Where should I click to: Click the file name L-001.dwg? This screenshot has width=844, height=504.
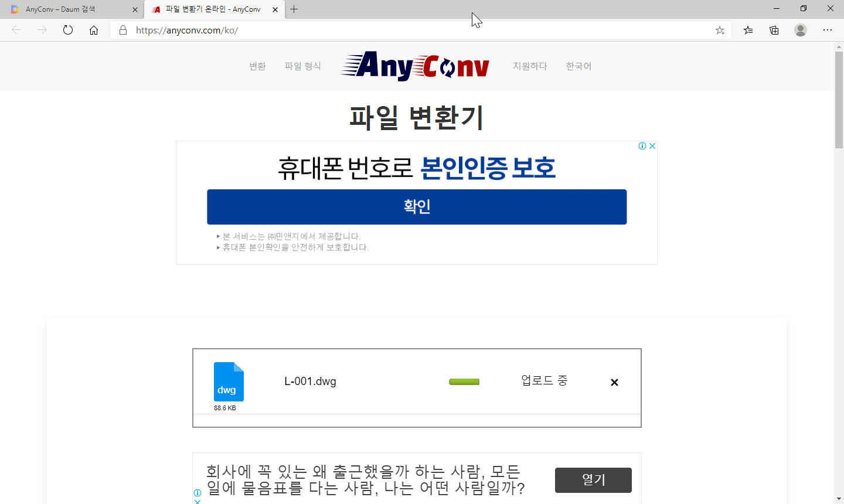310,382
